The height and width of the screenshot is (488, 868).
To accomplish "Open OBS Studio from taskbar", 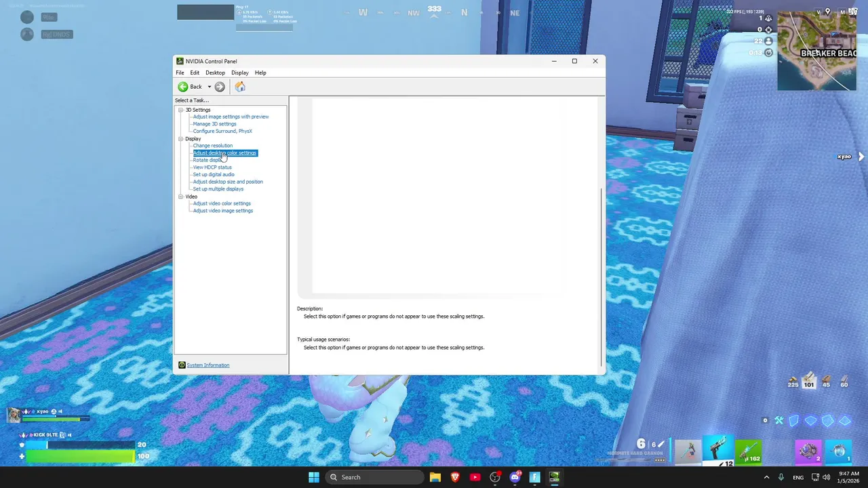I will tap(495, 477).
